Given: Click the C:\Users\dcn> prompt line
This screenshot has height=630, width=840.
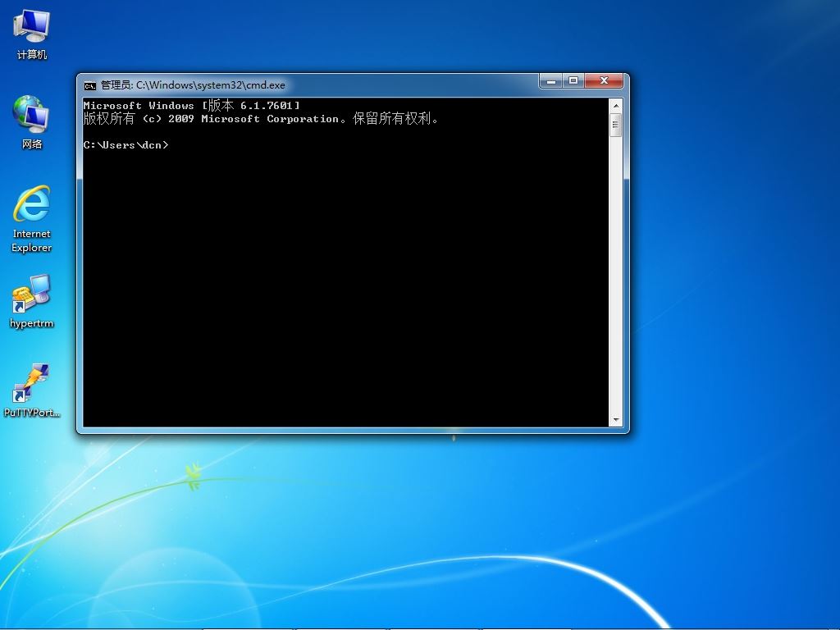Looking at the screenshot, I should [126, 145].
